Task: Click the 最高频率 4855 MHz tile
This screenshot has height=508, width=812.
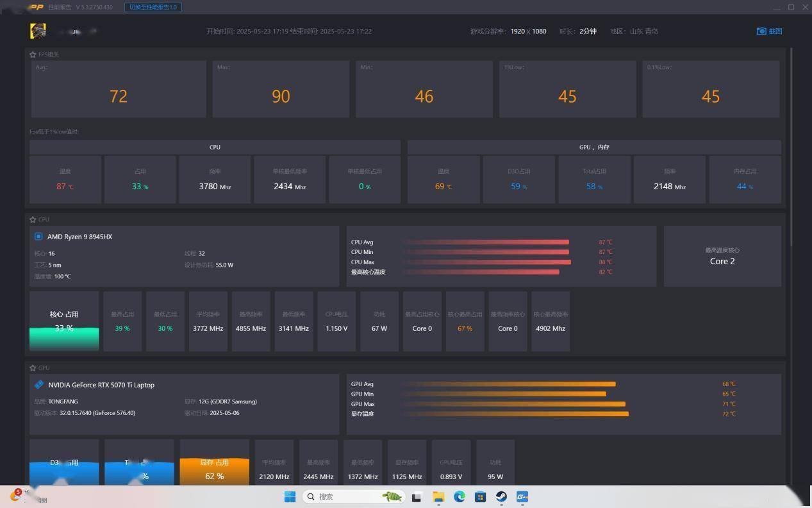Action: [251, 321]
